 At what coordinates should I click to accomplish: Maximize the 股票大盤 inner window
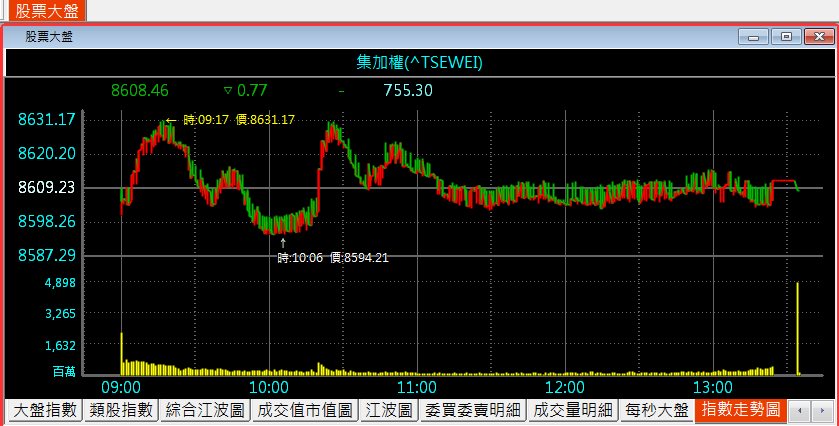click(x=786, y=37)
